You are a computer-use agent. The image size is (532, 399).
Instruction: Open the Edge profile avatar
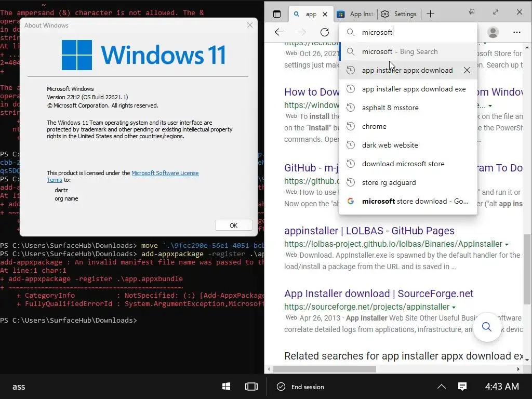[x=493, y=32]
